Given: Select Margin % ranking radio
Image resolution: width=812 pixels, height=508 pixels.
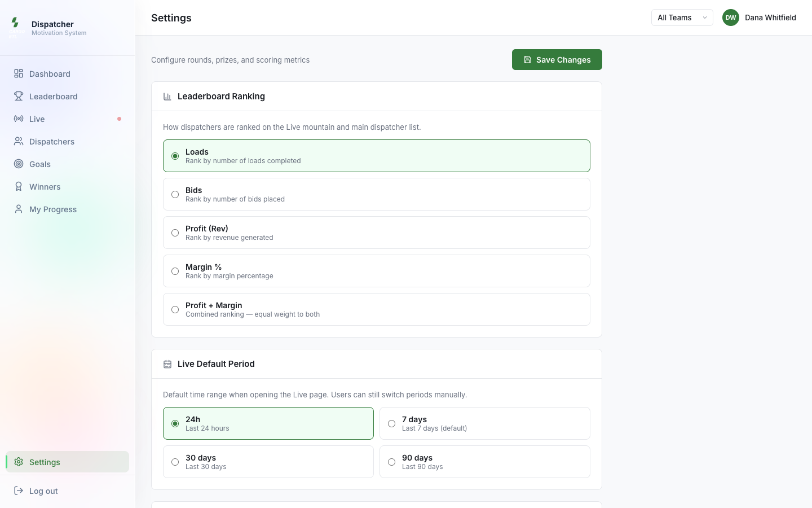Looking at the screenshot, I should pos(175,271).
